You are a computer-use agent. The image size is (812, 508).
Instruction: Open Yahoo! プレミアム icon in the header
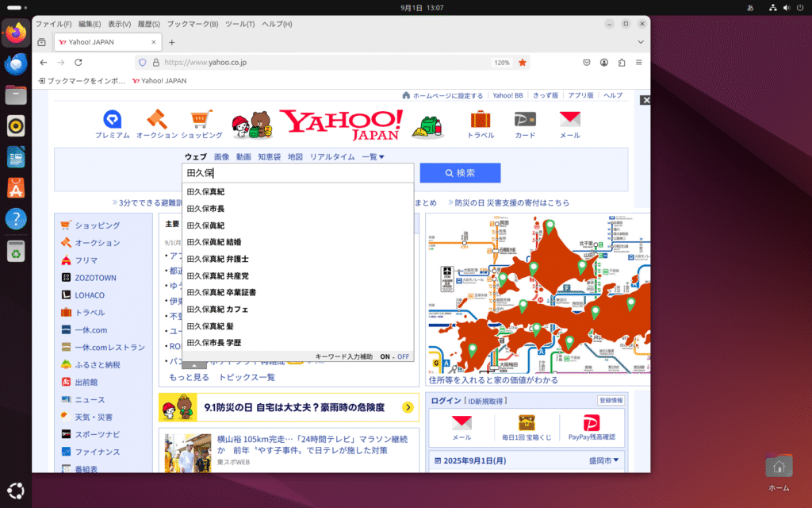113,119
